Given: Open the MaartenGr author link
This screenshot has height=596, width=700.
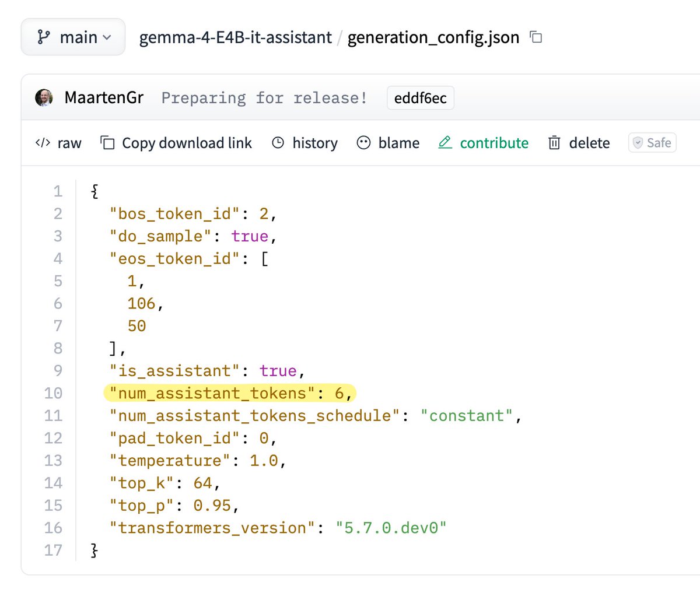Looking at the screenshot, I should (104, 98).
